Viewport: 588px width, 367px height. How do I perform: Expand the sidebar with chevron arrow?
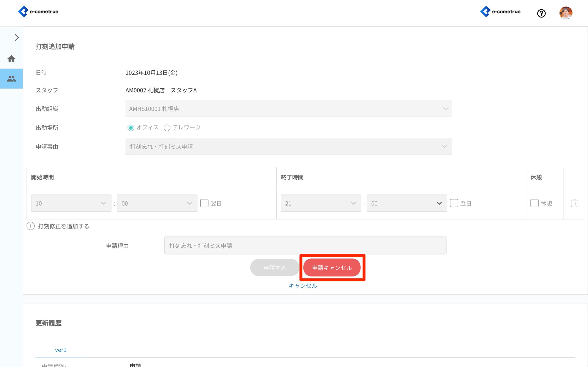click(17, 38)
